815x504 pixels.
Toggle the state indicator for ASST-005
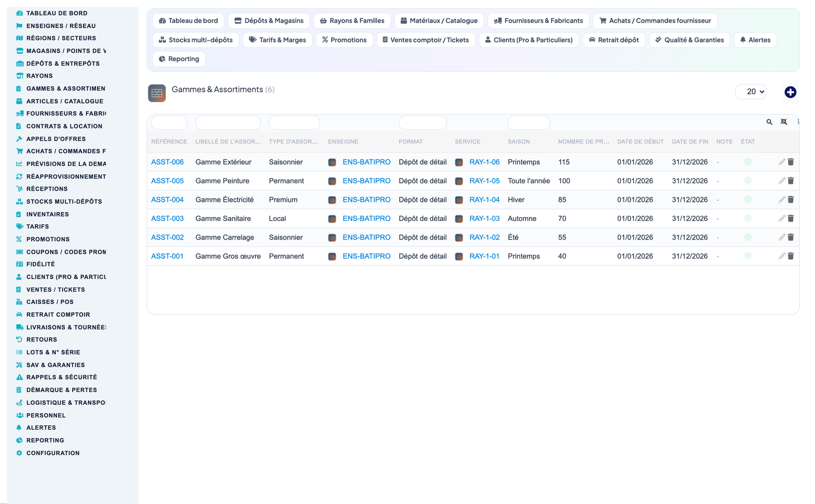click(x=748, y=181)
